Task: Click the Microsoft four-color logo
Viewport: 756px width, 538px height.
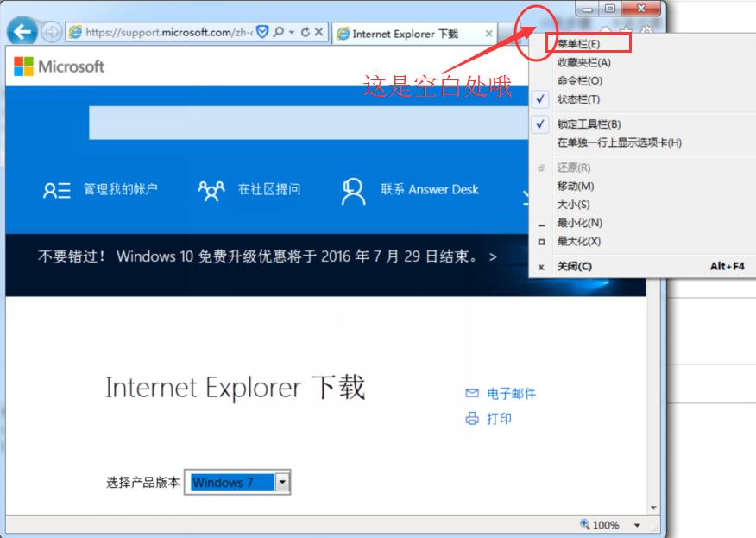Action: point(23,66)
